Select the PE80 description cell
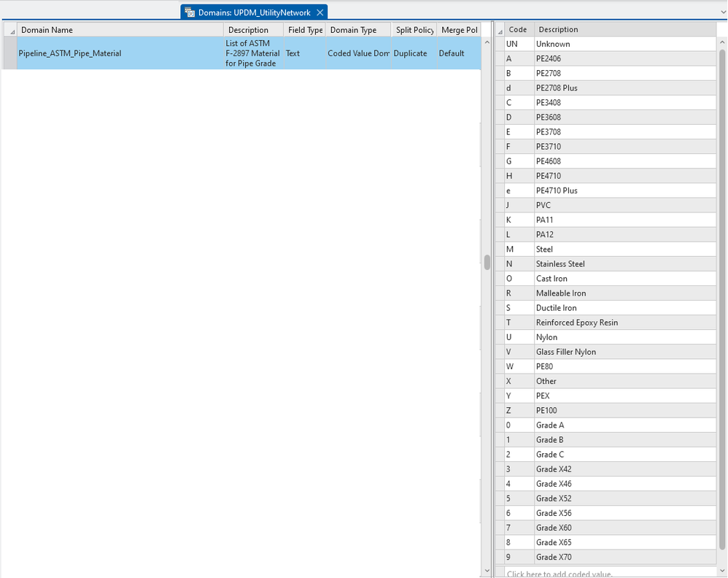Viewport: 728px width, 578px height. point(625,366)
